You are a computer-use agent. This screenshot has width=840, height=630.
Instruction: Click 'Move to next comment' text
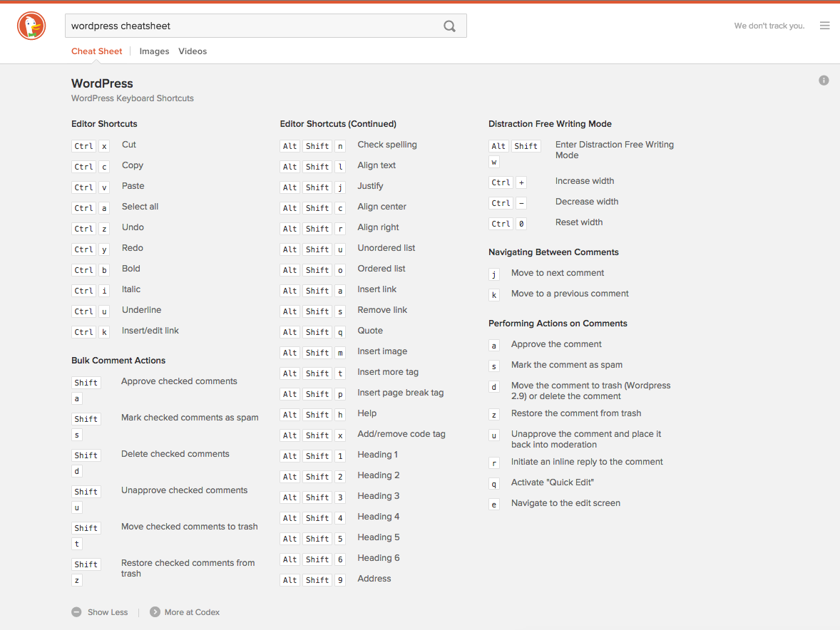point(557,273)
